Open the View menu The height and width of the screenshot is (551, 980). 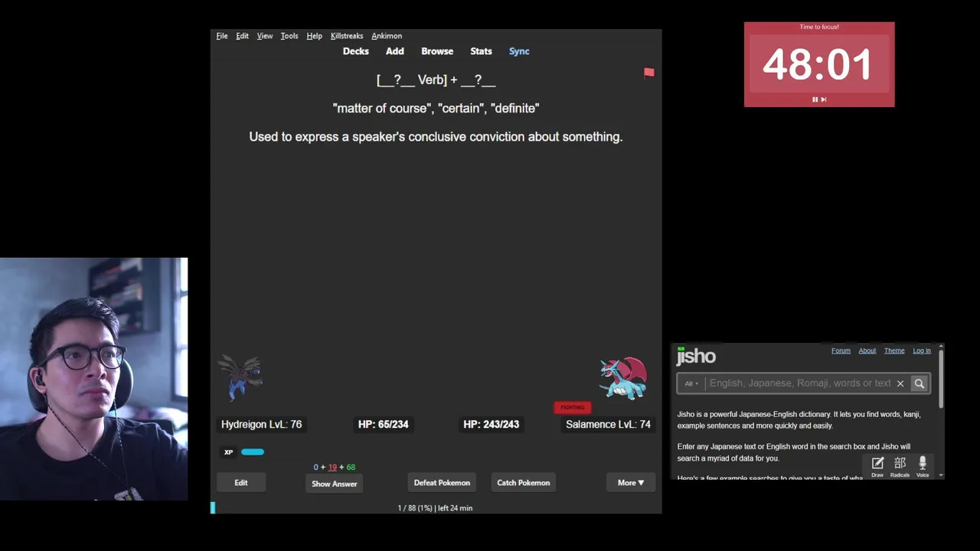pyautogui.click(x=265, y=36)
